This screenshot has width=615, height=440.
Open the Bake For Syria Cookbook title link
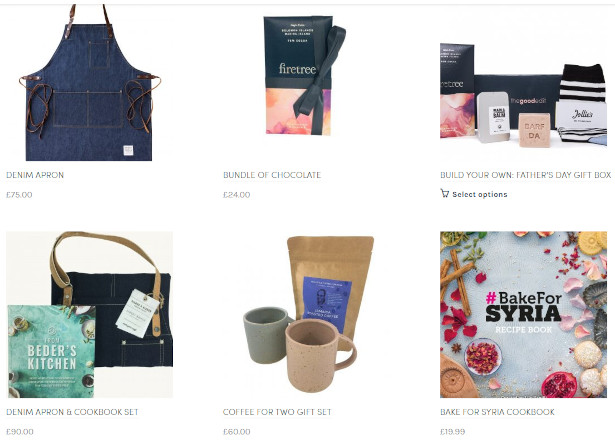[497, 412]
